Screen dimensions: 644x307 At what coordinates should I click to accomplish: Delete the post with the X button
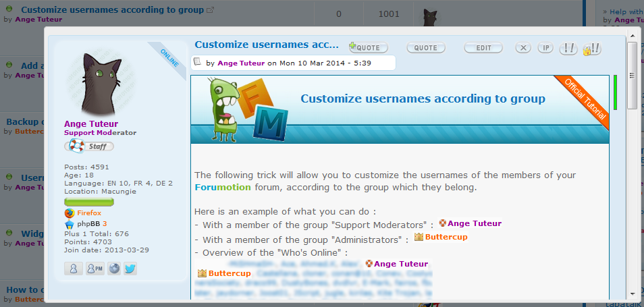(x=523, y=48)
